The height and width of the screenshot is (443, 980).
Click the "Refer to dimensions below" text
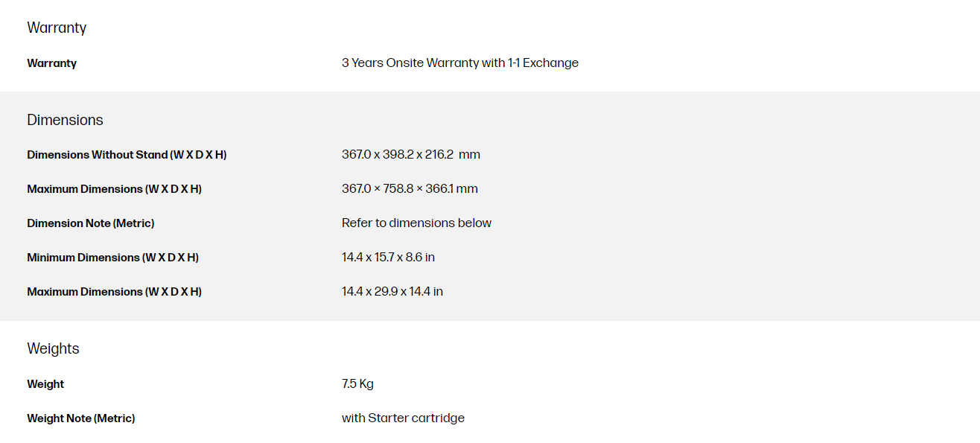click(x=416, y=223)
